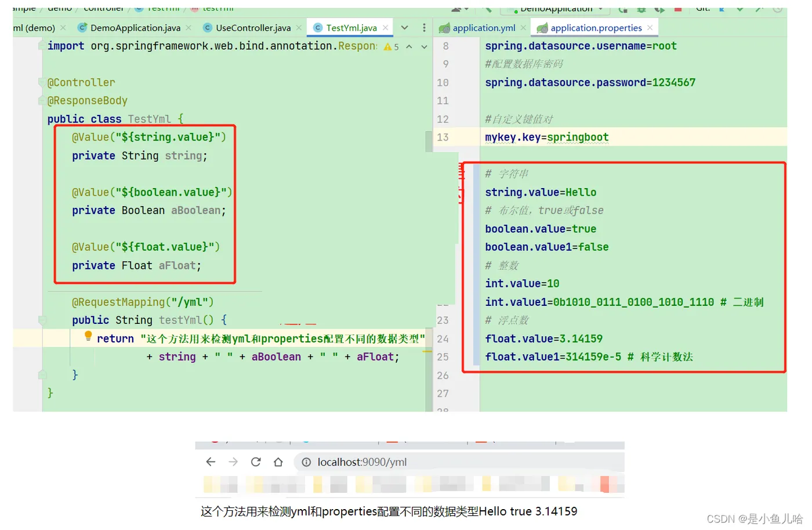The width and height of the screenshot is (812, 530).
Task: Click the import org.springframework line
Action: click(x=212, y=46)
